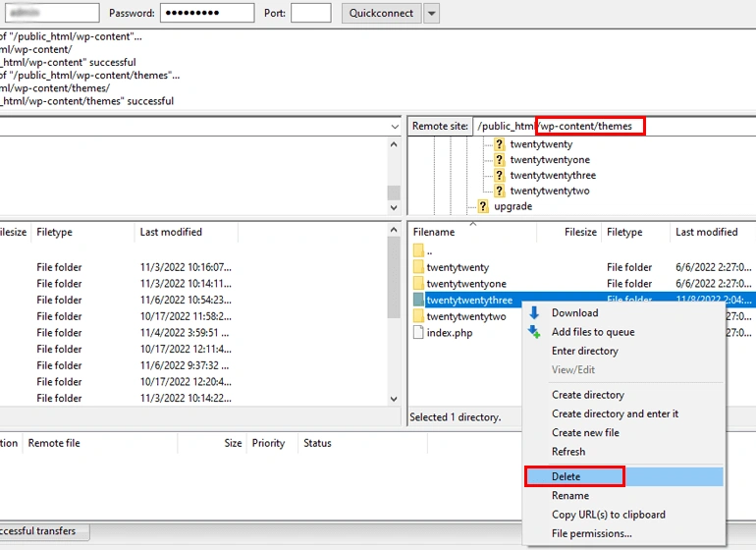The image size is (756, 550).
Task: Sort local list by Last modified header
Action: [x=187, y=232]
